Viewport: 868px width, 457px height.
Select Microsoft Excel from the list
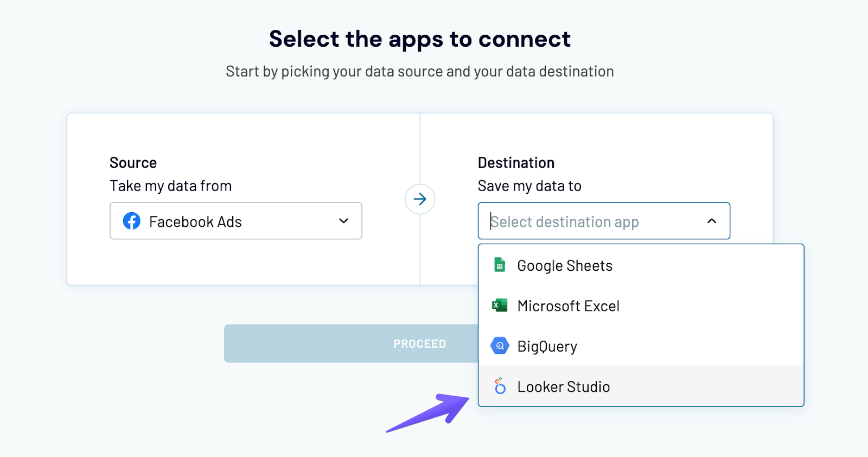click(x=568, y=306)
